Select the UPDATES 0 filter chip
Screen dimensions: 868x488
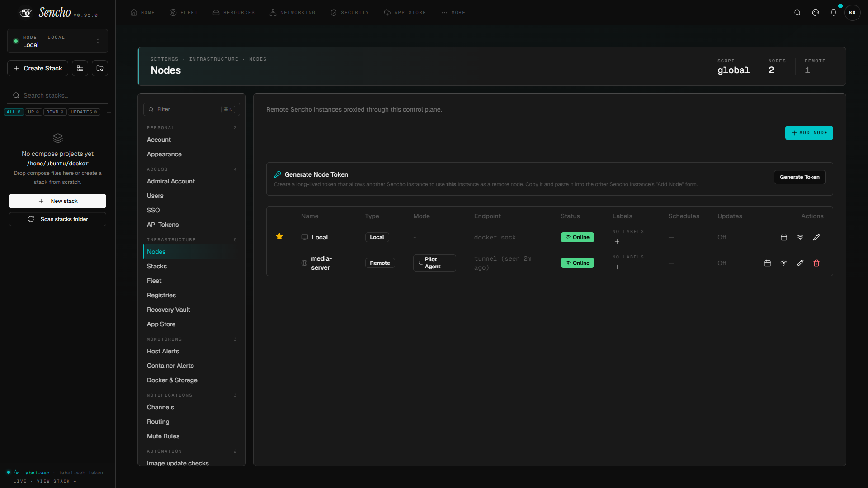coord(84,112)
